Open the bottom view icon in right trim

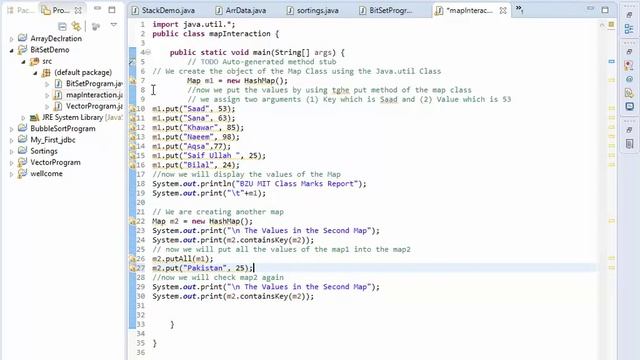(629, 144)
